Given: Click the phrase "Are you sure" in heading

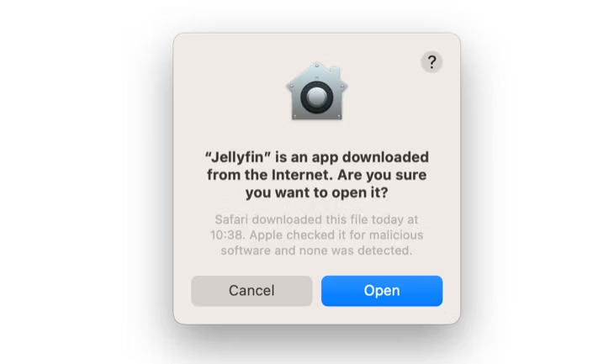Looking at the screenshot, I should tap(382, 175).
